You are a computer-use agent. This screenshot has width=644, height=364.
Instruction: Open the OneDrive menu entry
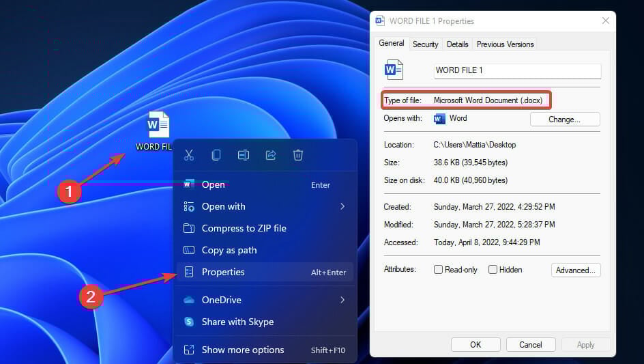tap(265, 300)
